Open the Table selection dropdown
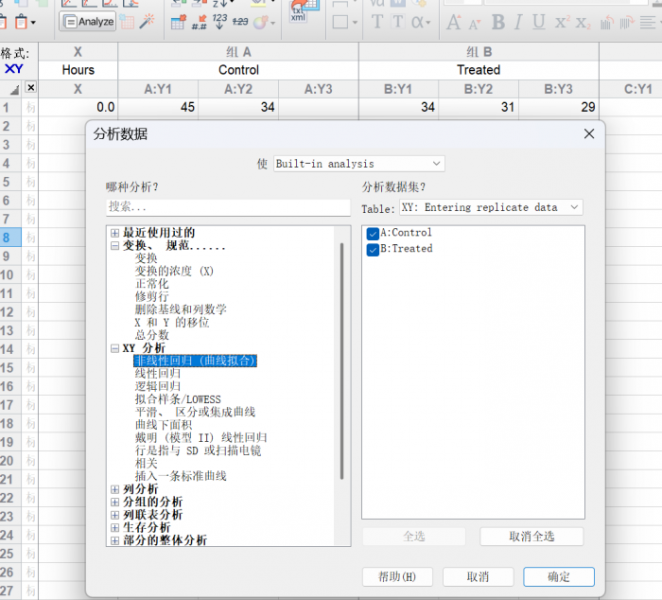The width and height of the screenshot is (662, 600). pyautogui.click(x=490, y=207)
